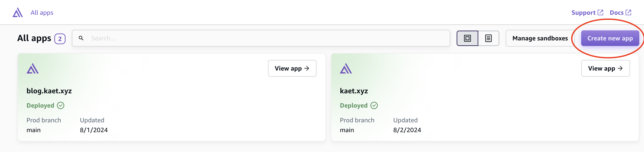Open the Support external link

click(587, 12)
